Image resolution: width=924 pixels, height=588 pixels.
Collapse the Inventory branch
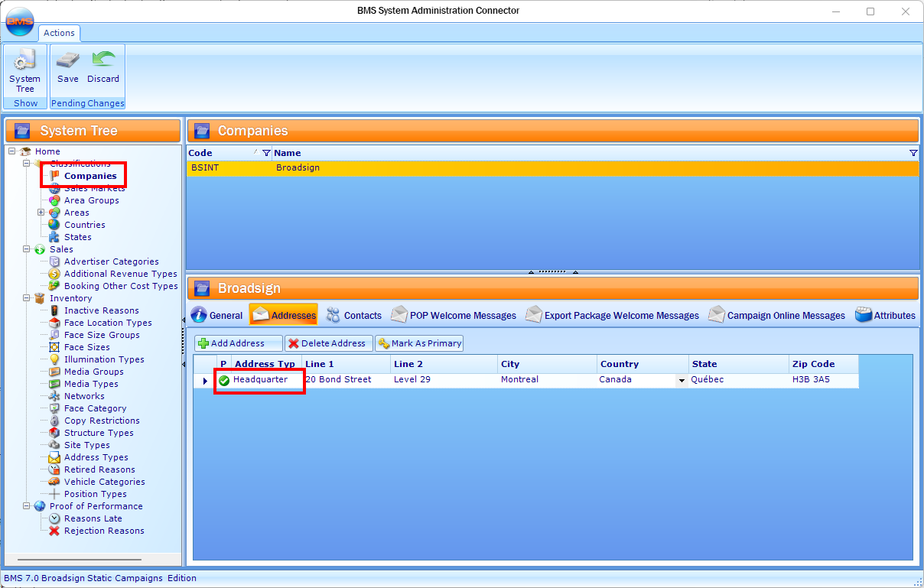pyautogui.click(x=27, y=298)
